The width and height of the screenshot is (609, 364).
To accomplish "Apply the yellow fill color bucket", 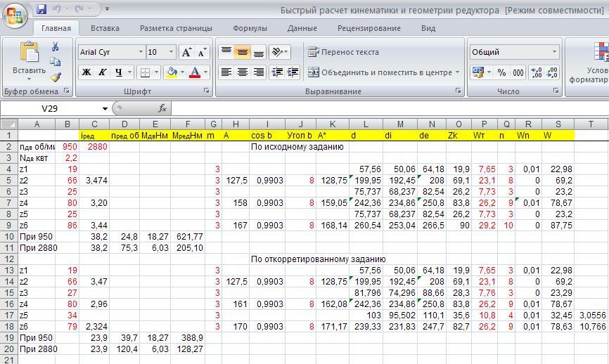I will pyautogui.click(x=171, y=72).
